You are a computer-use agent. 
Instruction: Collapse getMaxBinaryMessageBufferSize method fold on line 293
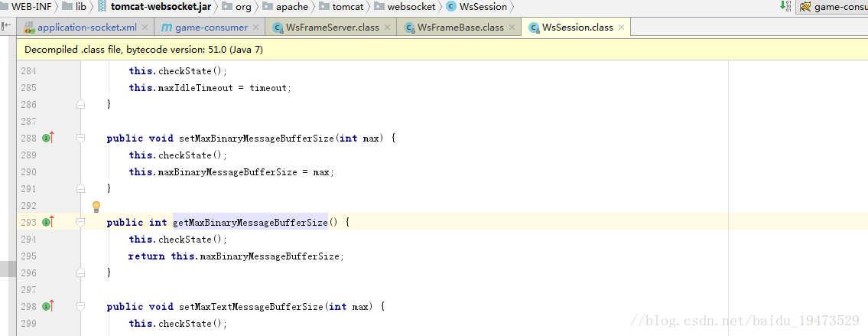click(80, 223)
